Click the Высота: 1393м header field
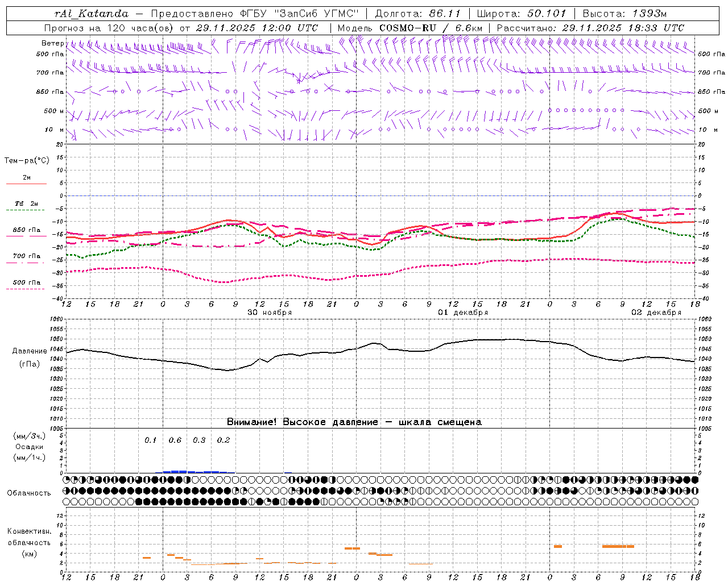 (x=624, y=14)
